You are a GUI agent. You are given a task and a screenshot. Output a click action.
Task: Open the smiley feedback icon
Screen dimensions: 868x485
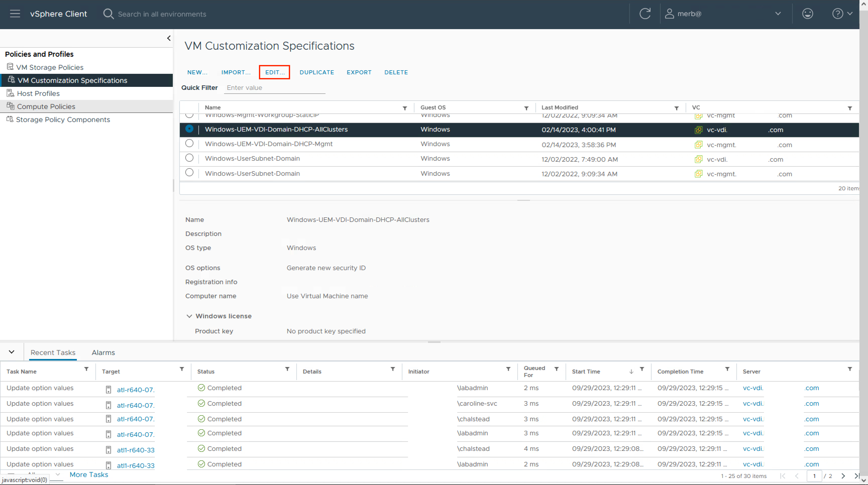point(807,14)
